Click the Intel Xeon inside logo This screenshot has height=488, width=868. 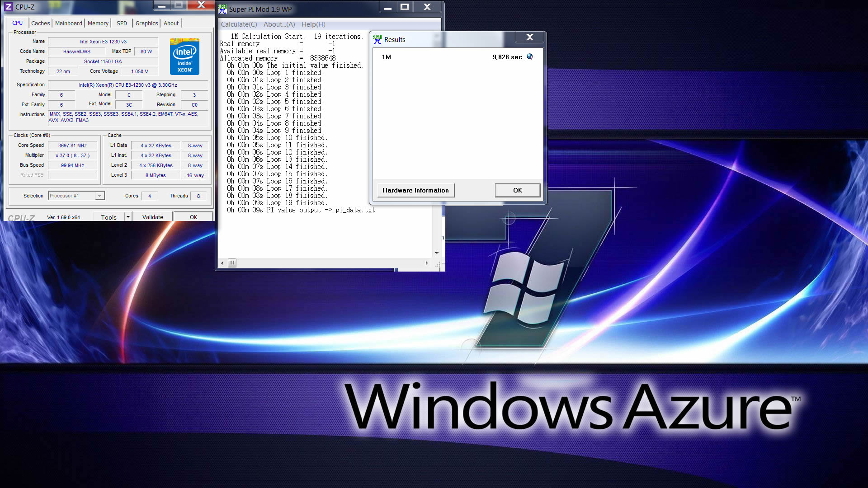184,57
